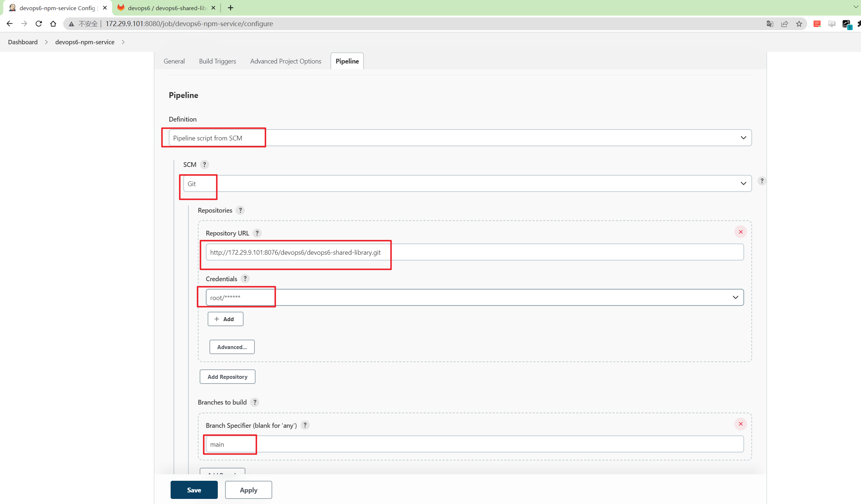
Task: Show help for SCM label
Action: coord(205,164)
